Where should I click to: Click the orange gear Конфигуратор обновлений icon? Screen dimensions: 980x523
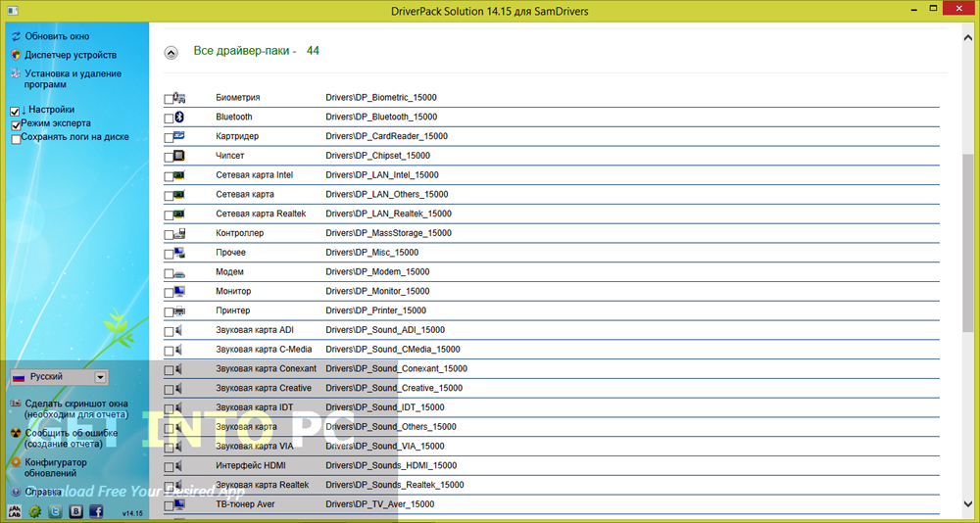click(17, 463)
